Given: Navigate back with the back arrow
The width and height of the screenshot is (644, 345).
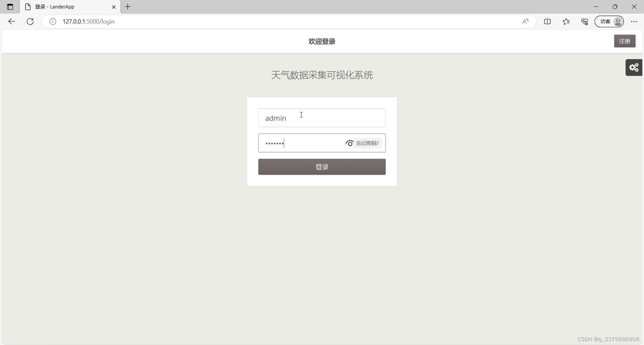Looking at the screenshot, I should [11, 21].
